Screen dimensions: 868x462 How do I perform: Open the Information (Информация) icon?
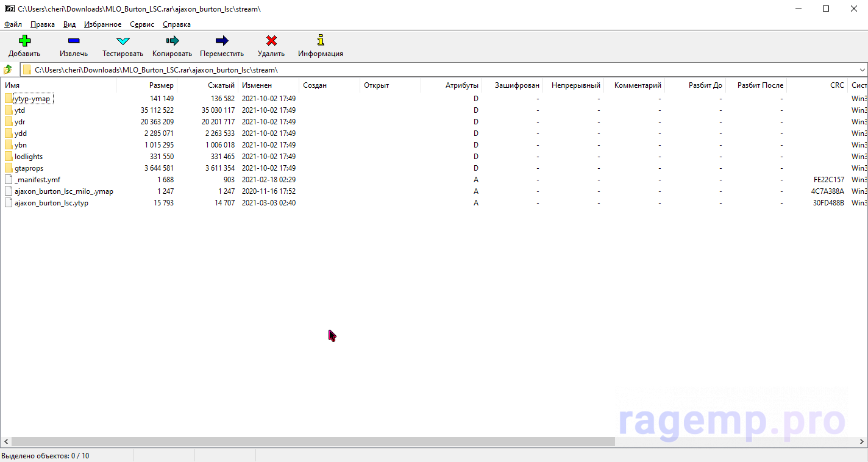click(321, 41)
